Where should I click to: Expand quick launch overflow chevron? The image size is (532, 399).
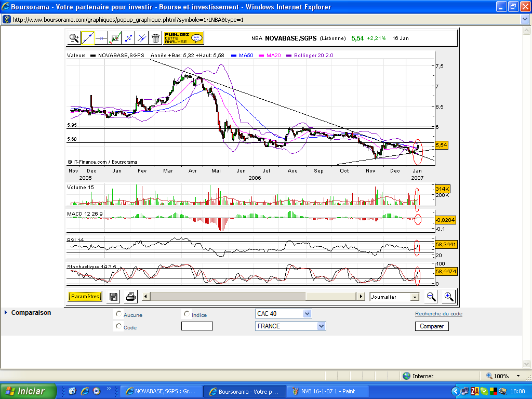tap(109, 389)
